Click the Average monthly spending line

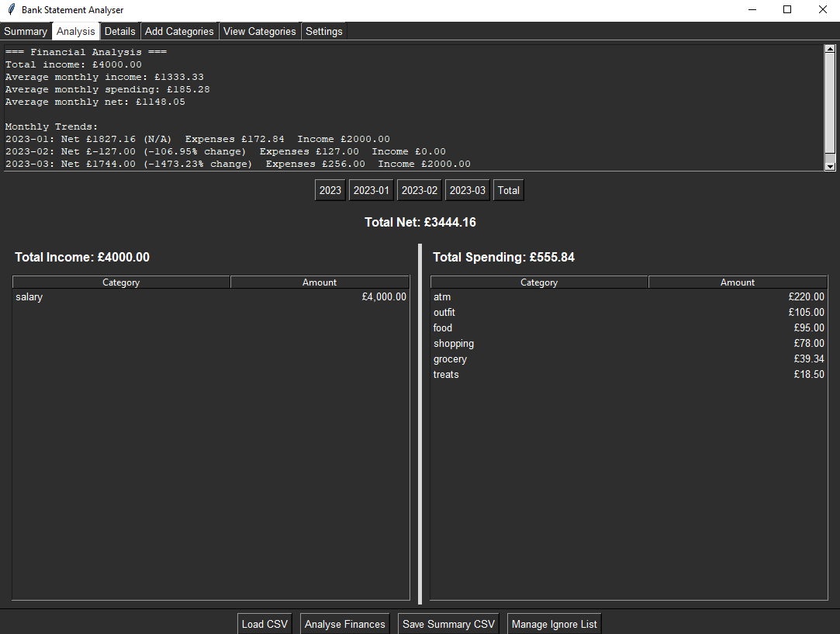tap(108, 89)
